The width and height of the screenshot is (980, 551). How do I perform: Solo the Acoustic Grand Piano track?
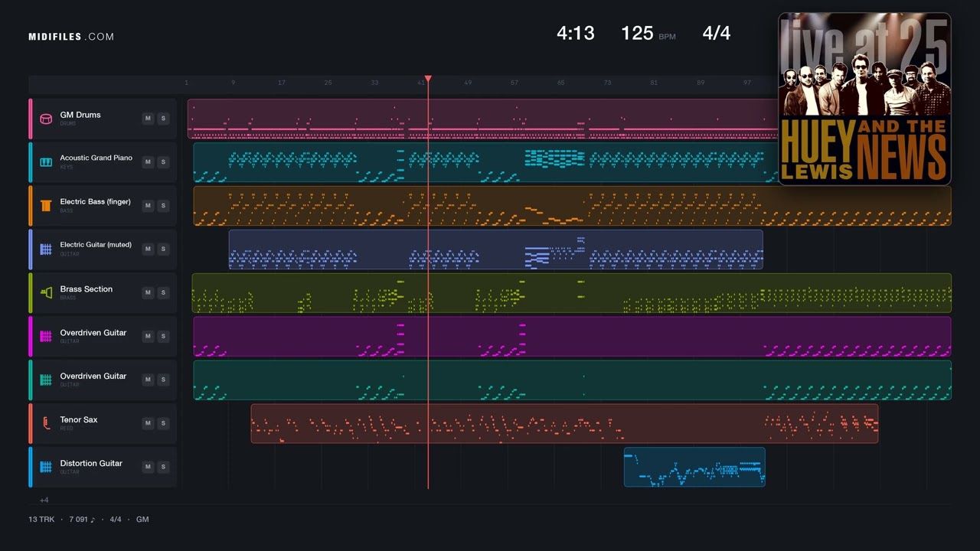tap(163, 162)
